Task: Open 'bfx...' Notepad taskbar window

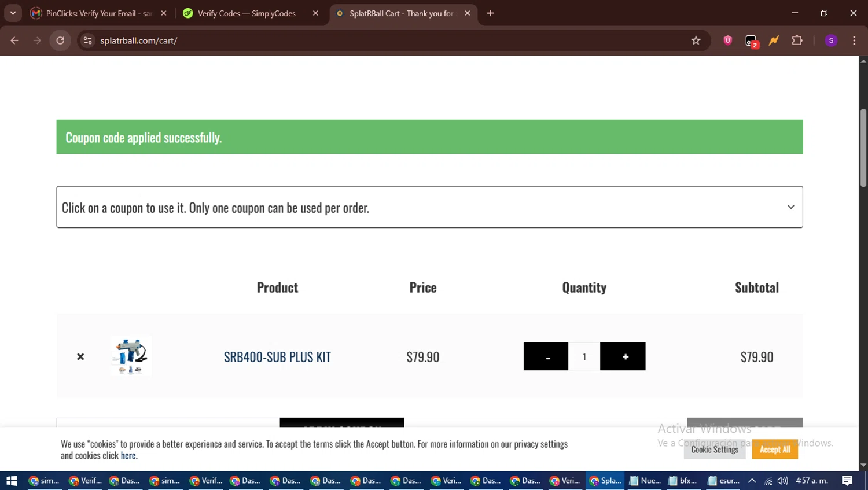Action: 683,481
